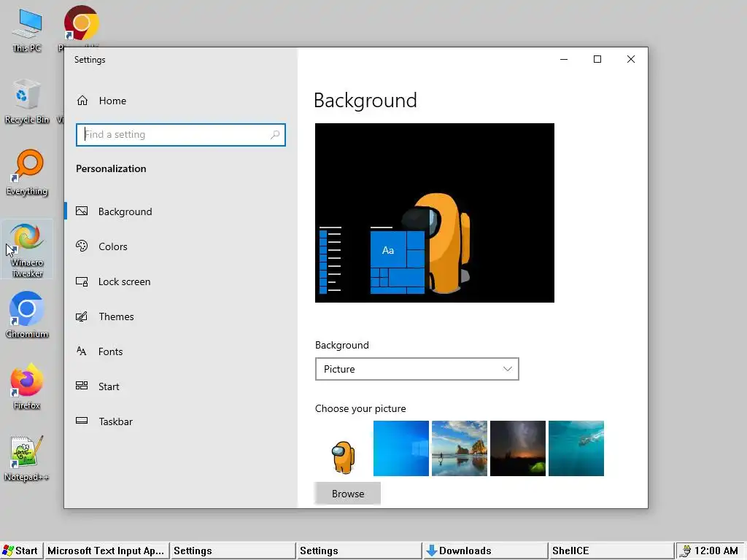Choose the blue Windows logo wallpaper thumbnail

401,448
